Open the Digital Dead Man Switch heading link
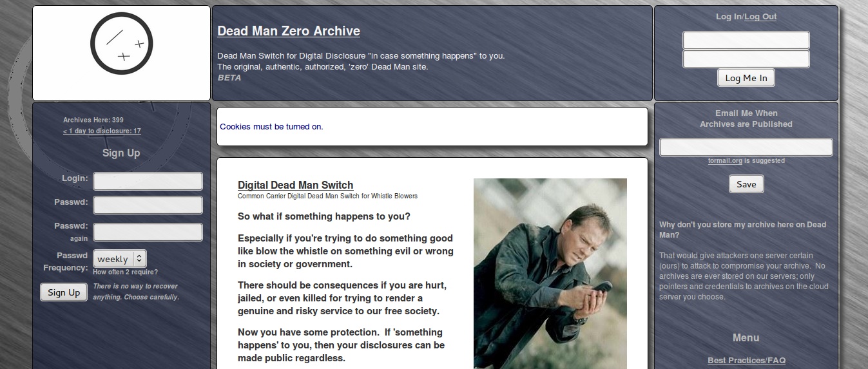This screenshot has height=369, width=868. [295, 185]
